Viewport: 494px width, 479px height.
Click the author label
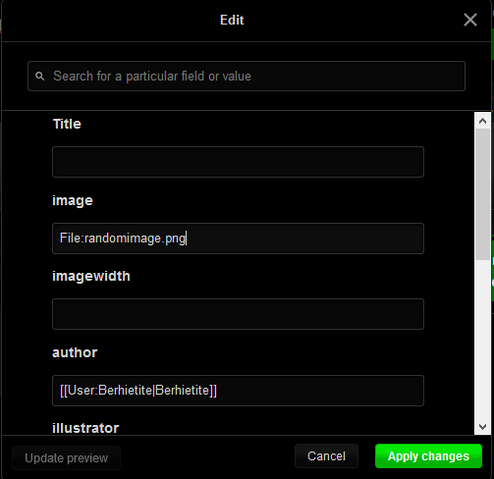point(75,352)
